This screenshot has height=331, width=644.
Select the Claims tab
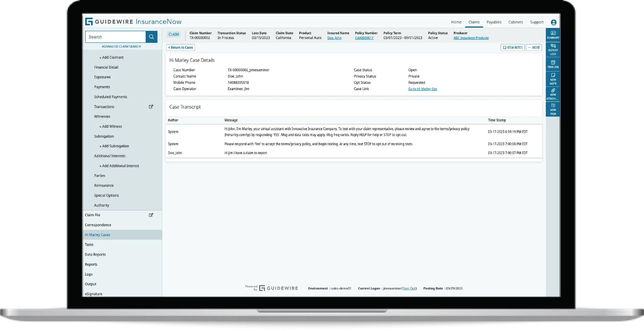pos(474,22)
